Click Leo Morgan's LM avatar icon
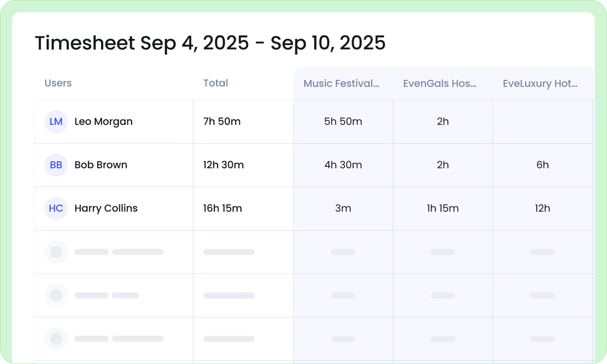Viewport: 607px width, 364px height. pos(56,122)
